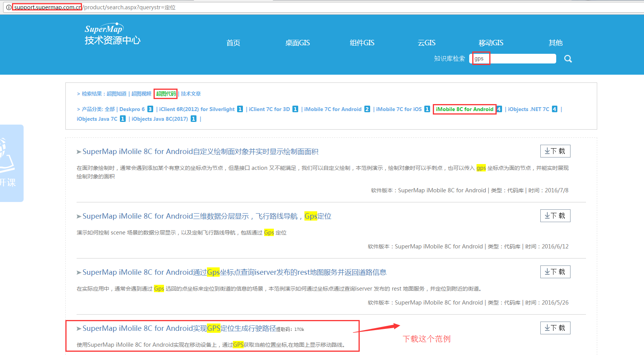Click the search magnifier icon

coord(568,58)
